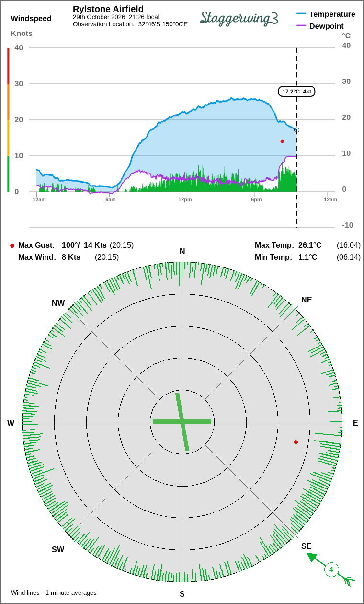This screenshot has width=364, height=604.
Task: Click the Min Temp value 1.1°C
Action: coord(308,257)
